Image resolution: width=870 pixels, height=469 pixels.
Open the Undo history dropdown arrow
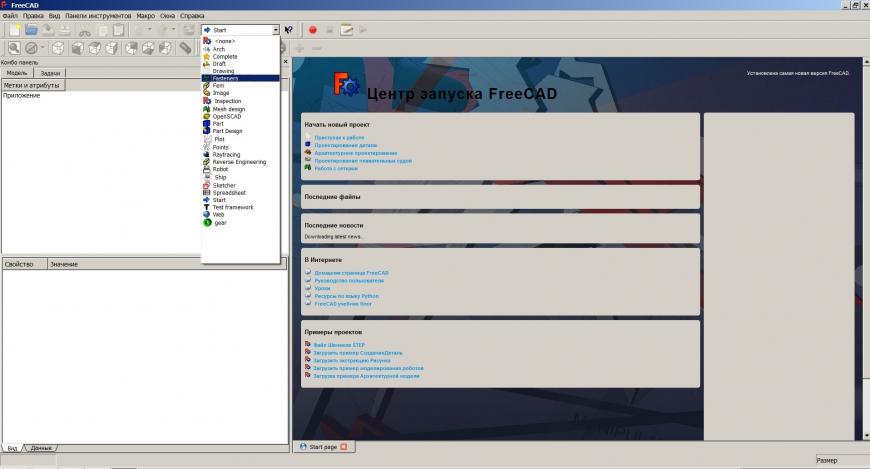pos(149,30)
